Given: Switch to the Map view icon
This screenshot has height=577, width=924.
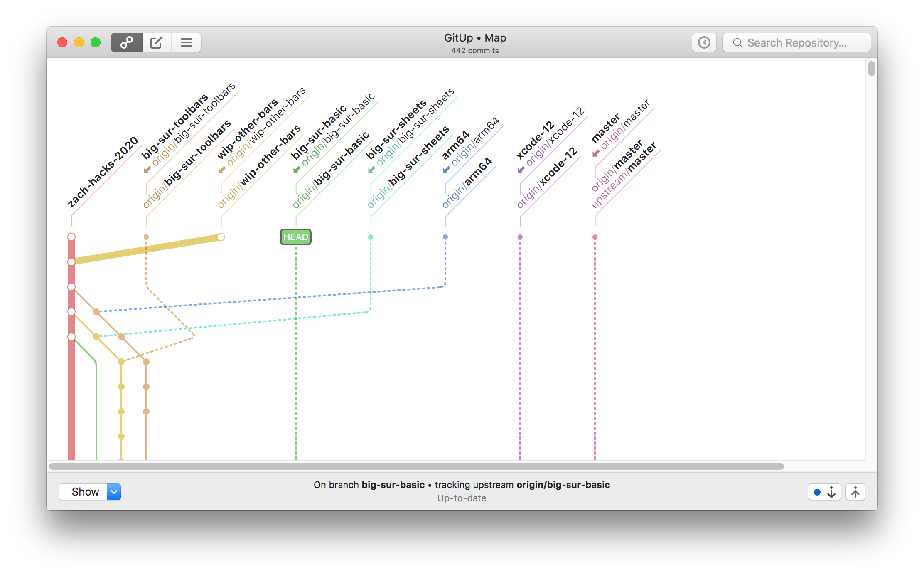Looking at the screenshot, I should coord(127,42).
